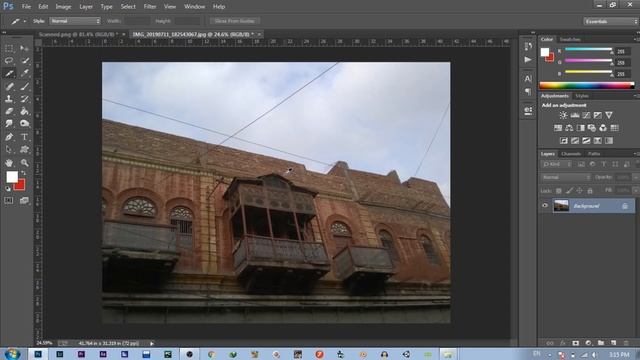640x360 pixels.
Task: Open the Fill slider arrow
Action: (x=636, y=191)
